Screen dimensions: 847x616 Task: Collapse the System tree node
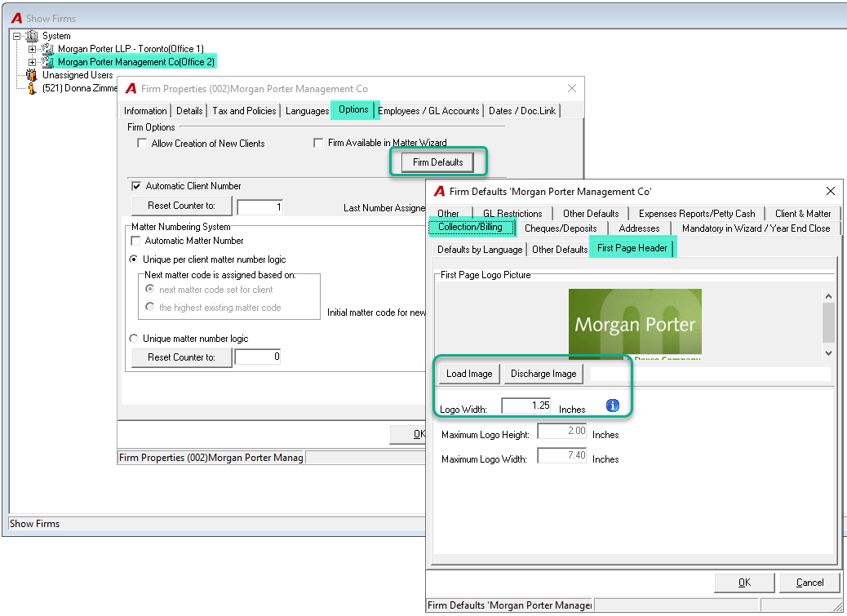17,36
